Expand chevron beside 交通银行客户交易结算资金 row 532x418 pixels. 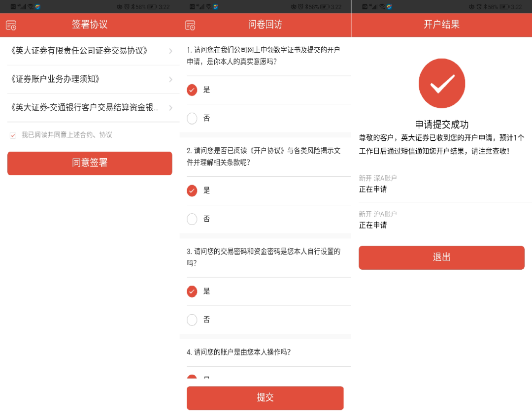[170, 108]
